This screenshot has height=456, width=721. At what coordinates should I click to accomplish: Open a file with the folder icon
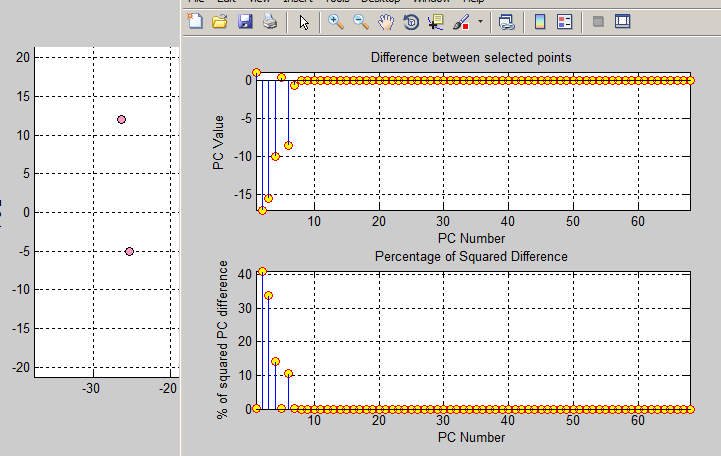(x=220, y=21)
